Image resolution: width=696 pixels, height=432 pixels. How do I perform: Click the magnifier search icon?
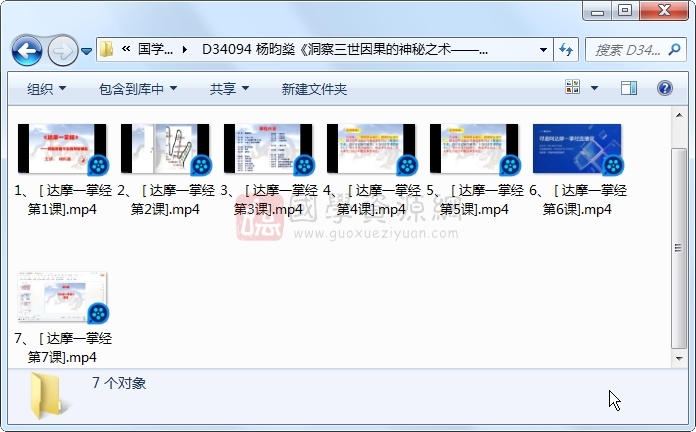pyautogui.click(x=674, y=49)
